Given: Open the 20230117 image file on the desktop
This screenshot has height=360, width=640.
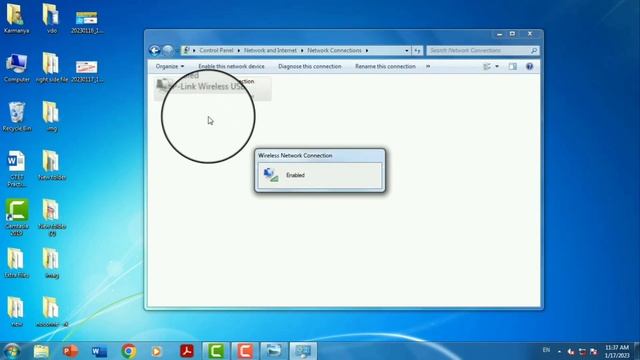Looking at the screenshot, I should click(x=87, y=71).
